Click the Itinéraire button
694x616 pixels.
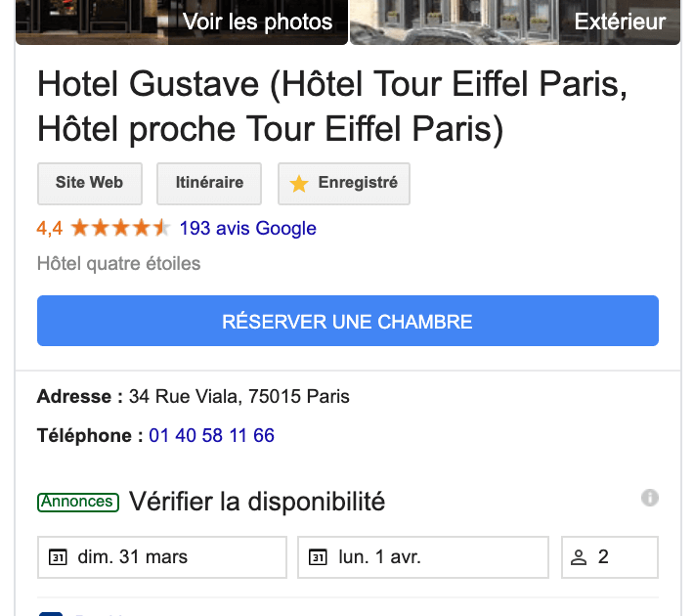(209, 183)
